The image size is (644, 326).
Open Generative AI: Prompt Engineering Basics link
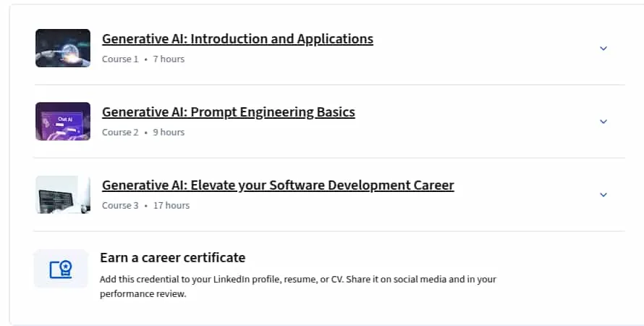click(229, 112)
